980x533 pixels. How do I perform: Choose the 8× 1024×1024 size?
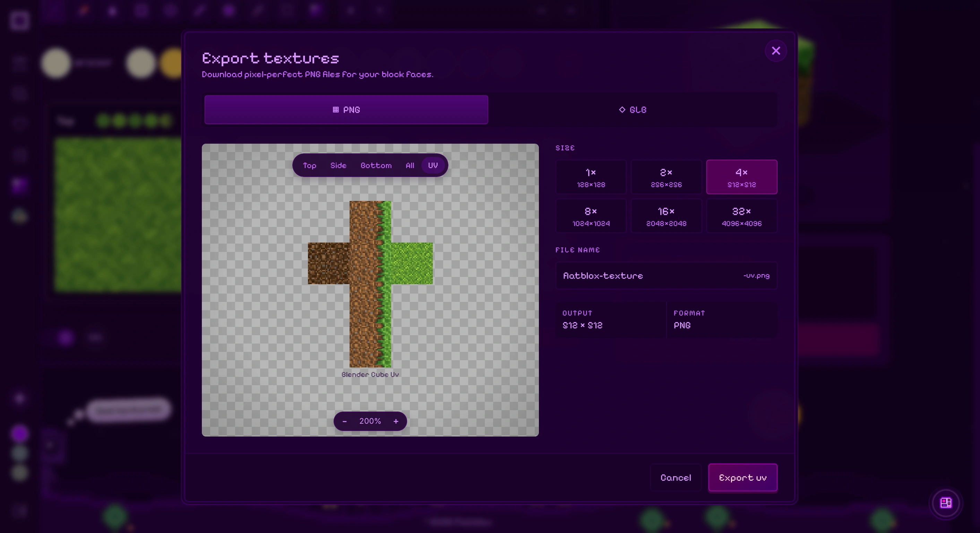pyautogui.click(x=591, y=216)
